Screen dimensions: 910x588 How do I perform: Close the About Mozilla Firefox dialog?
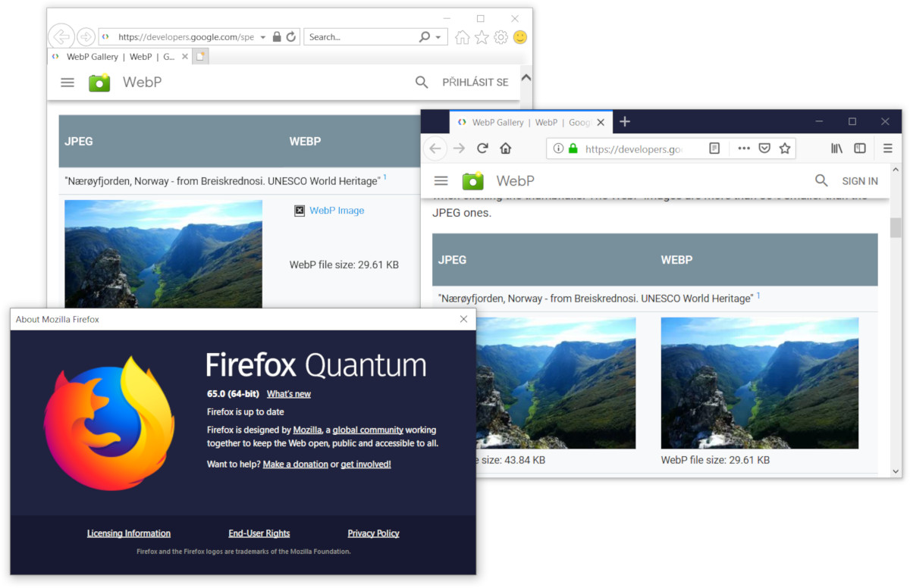464,319
